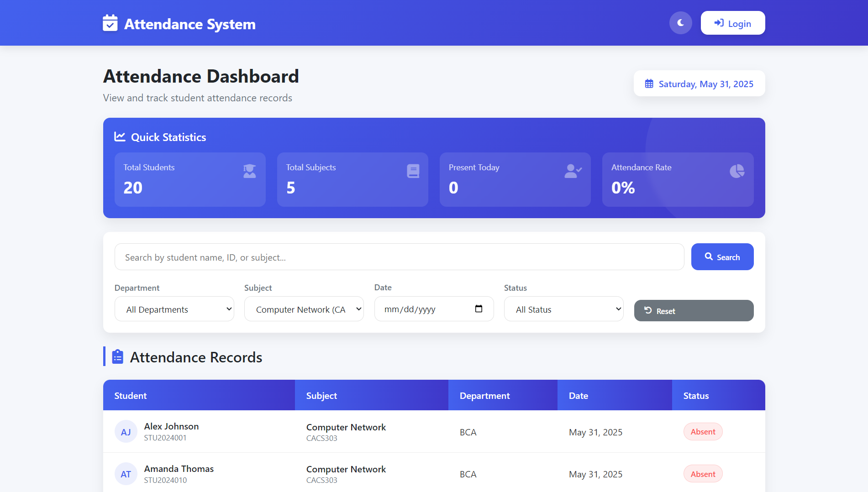Click the user-check icon in Present Today

[x=573, y=171]
